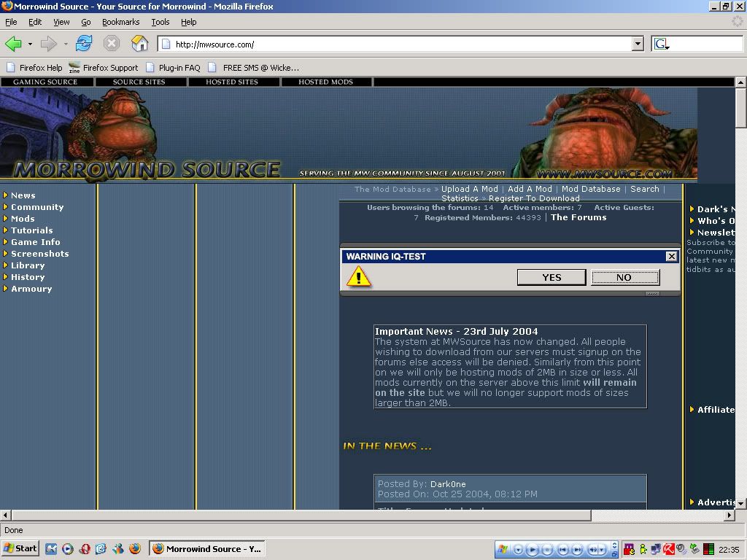Expand the Mods sidebar item
This screenshot has width=747, height=560.
[19, 219]
